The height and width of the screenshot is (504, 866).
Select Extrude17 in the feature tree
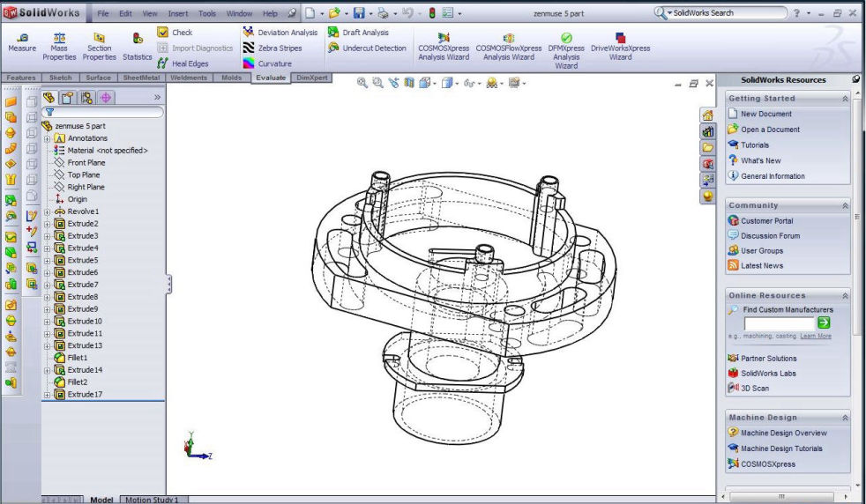pos(85,394)
